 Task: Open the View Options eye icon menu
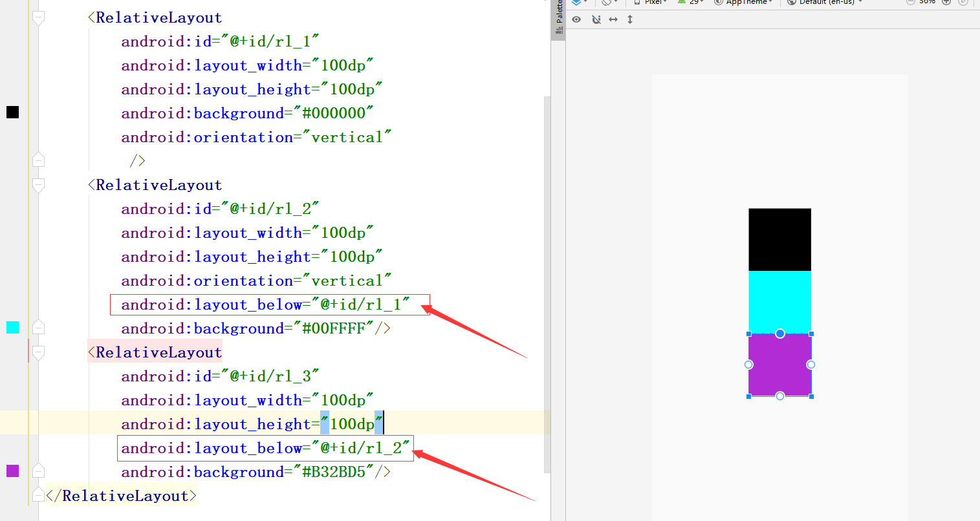click(x=576, y=19)
